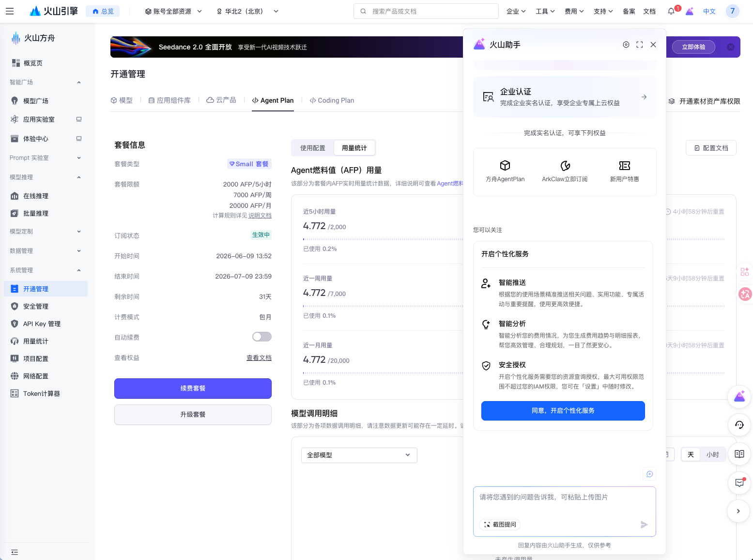The height and width of the screenshot is (560, 753).
Task: Open the floating 火山助手 assistant icon
Action: [x=739, y=397]
